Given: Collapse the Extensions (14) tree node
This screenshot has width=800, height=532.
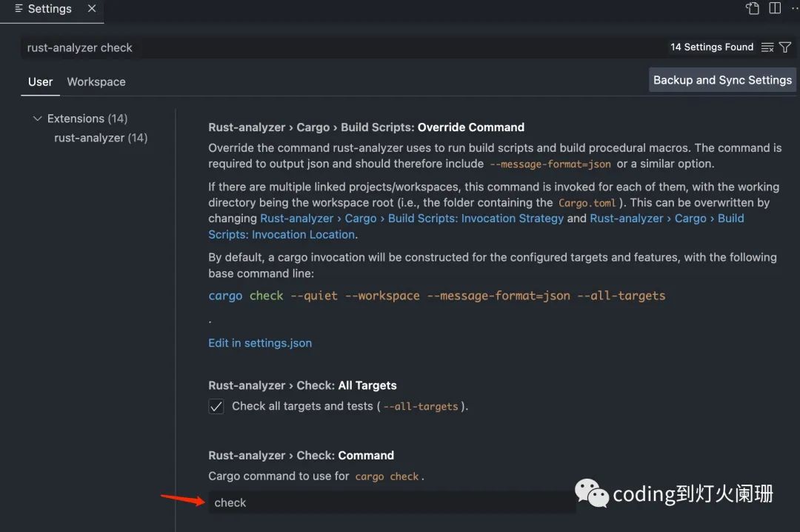Looking at the screenshot, I should click(37, 119).
